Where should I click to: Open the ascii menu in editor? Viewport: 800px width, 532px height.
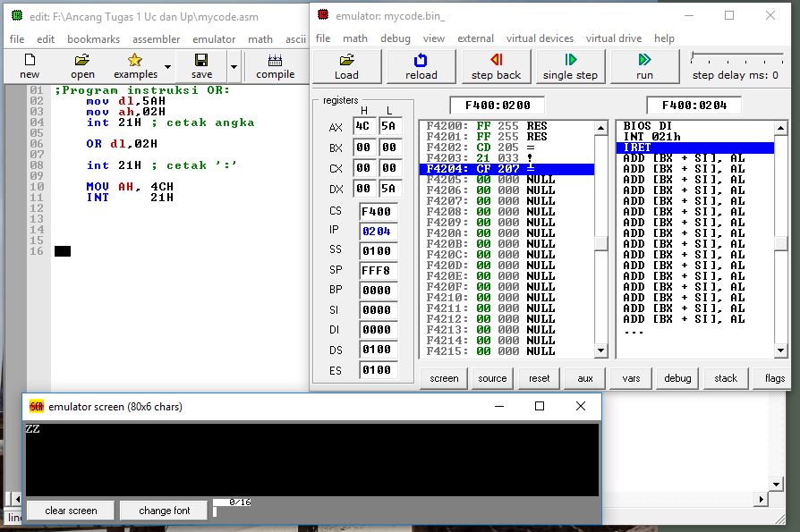(x=295, y=39)
